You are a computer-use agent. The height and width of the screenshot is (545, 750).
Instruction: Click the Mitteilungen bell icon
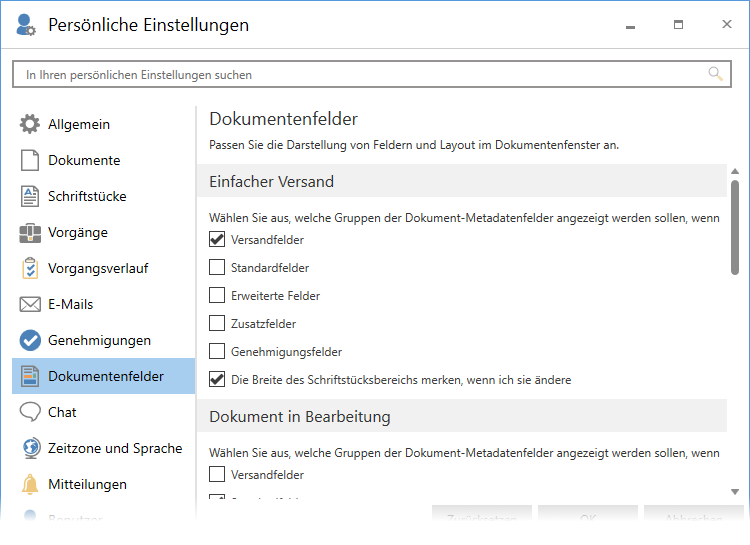30,484
